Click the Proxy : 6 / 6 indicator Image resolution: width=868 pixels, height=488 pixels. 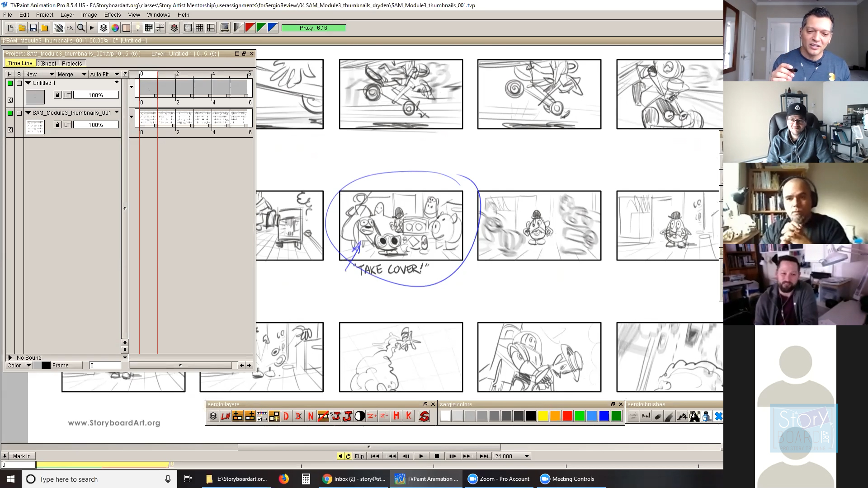(313, 28)
